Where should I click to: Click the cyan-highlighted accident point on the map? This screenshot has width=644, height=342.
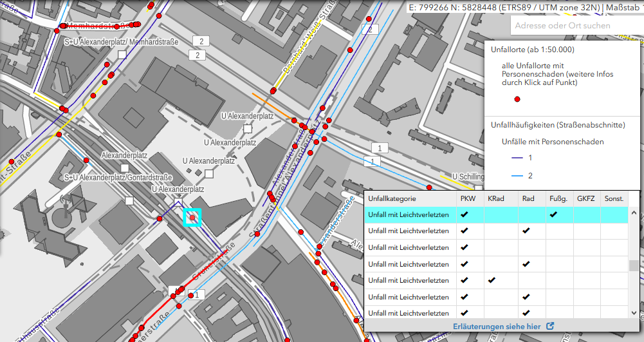192,218
